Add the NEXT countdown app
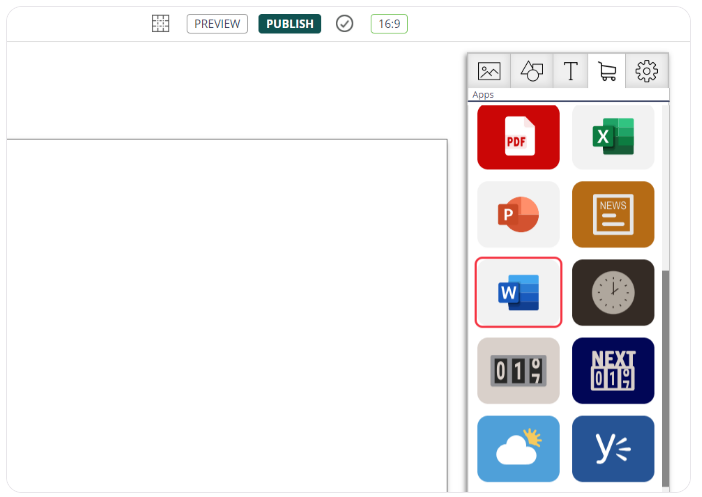The image size is (702, 497). (613, 371)
